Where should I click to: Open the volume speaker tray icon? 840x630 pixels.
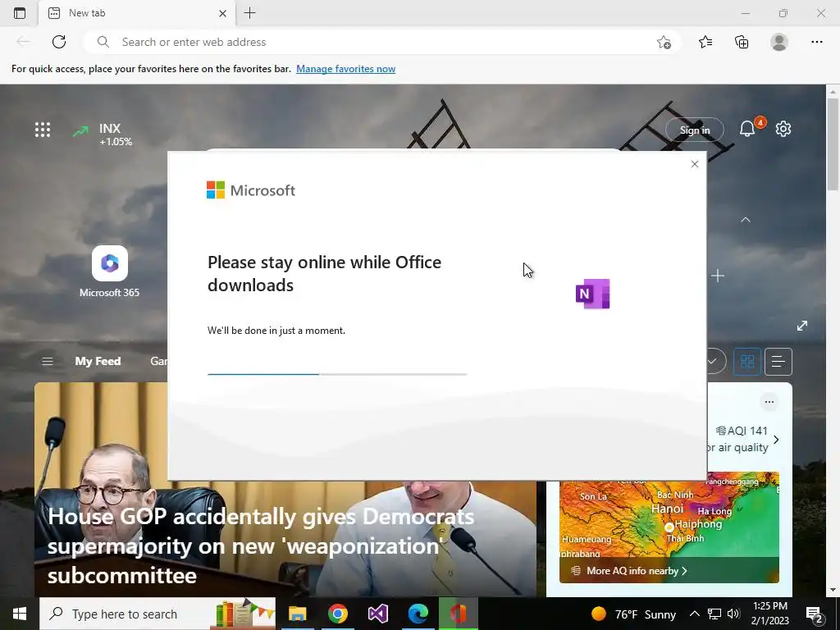(733, 614)
